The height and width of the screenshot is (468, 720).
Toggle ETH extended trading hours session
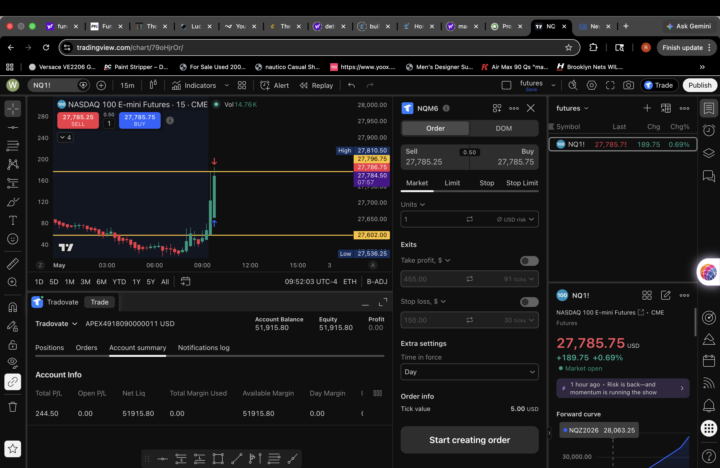[349, 282]
